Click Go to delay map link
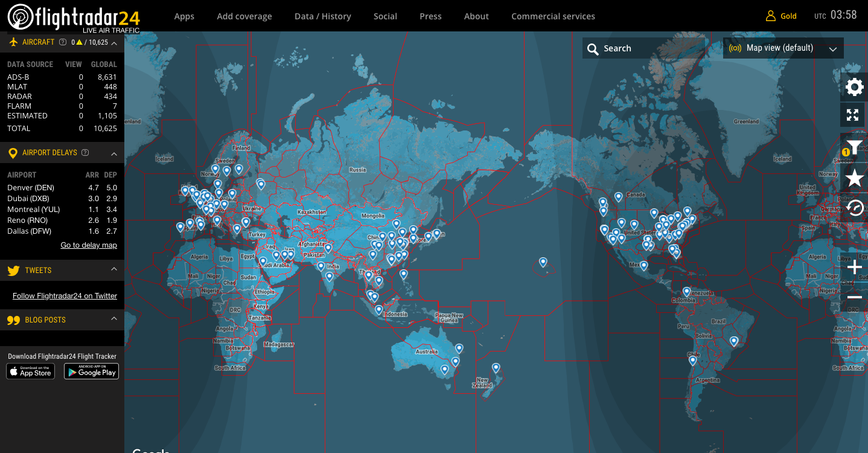The image size is (868, 453). [x=89, y=245]
